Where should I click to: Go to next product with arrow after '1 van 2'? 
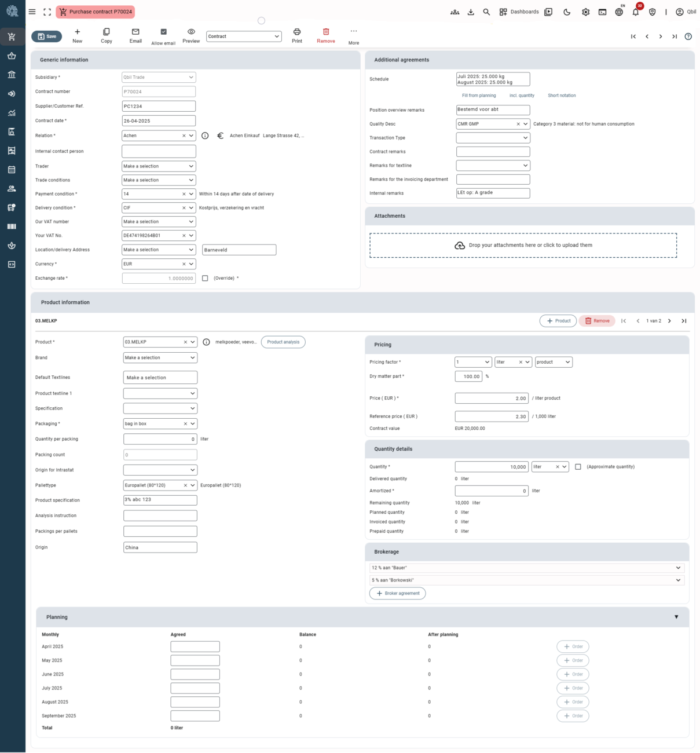(x=670, y=321)
